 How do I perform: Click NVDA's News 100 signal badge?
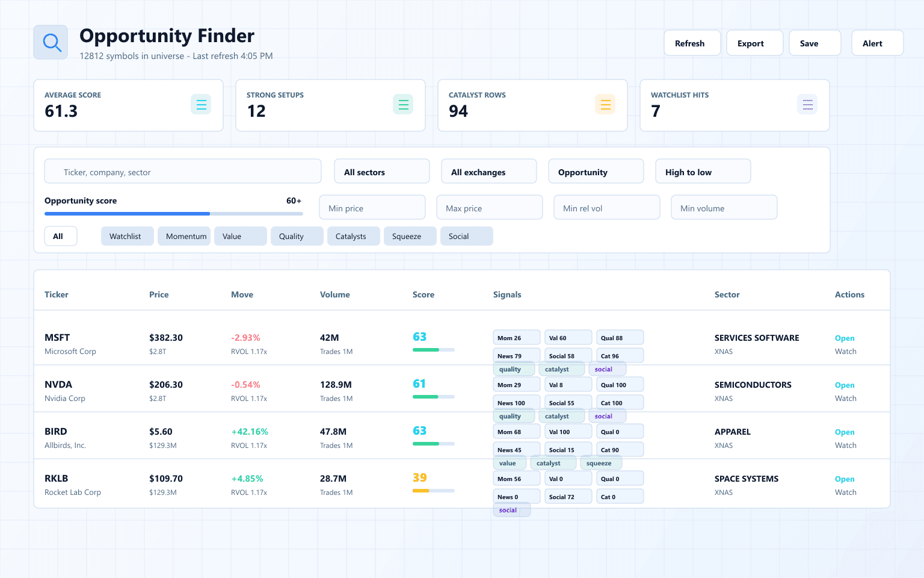(517, 403)
